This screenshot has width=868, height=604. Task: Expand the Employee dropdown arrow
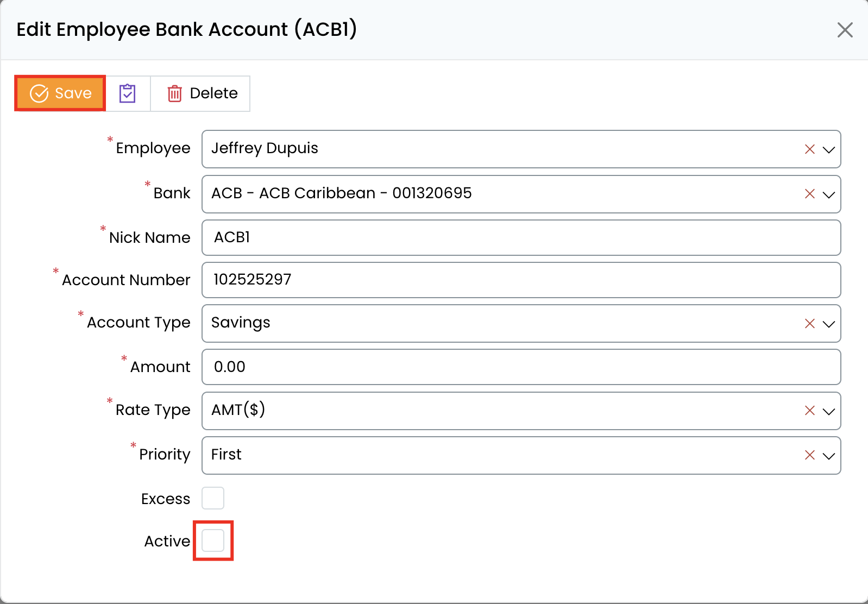(828, 149)
